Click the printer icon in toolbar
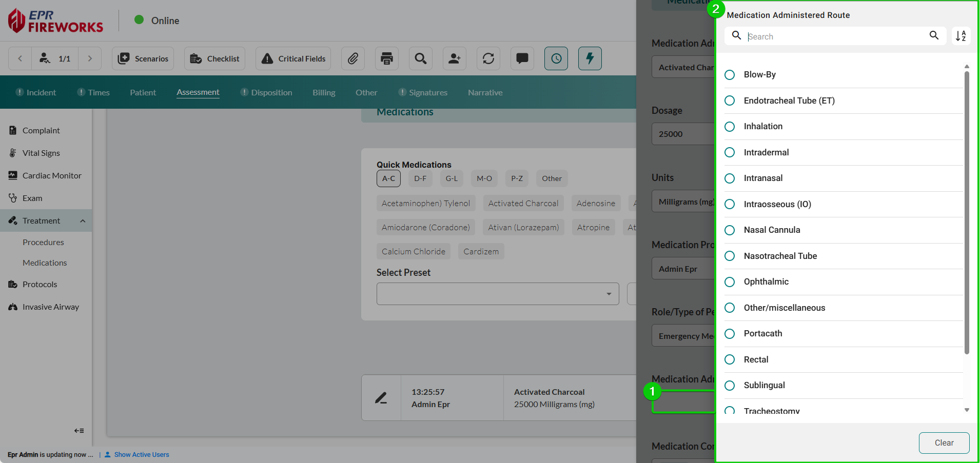 pos(387,58)
